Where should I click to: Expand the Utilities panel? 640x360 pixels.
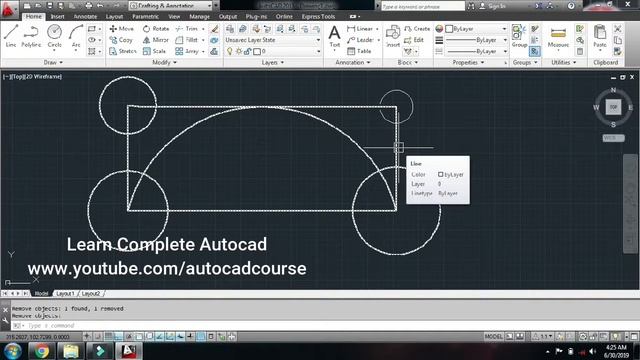pyautogui.click(x=564, y=62)
